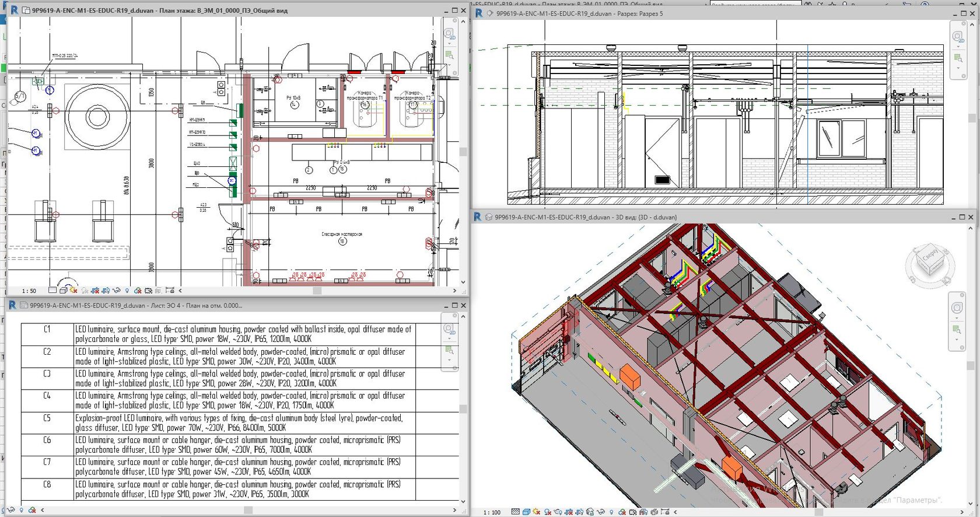Click Reveal Constraints in 3D view bar
980x517 pixels.
[x=664, y=512]
